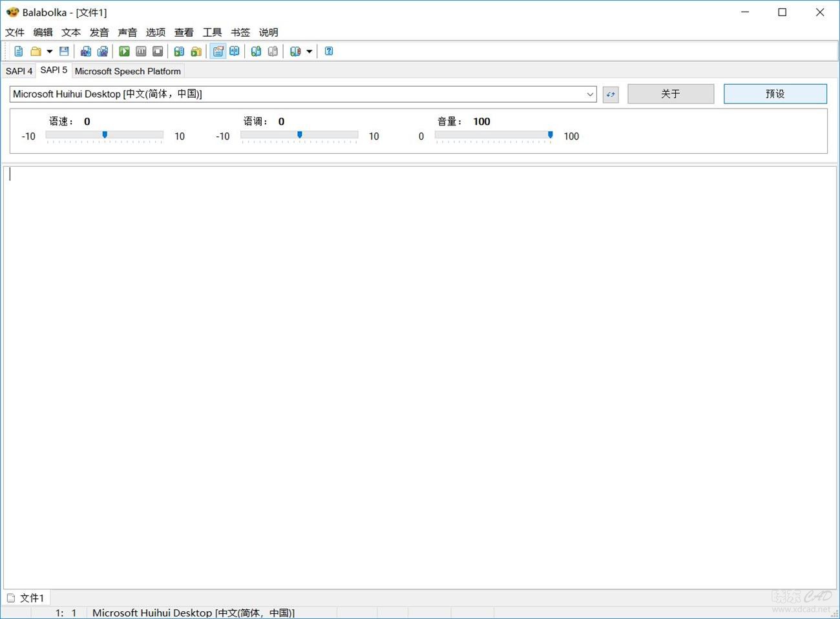Open the 文本 menu

[71, 32]
